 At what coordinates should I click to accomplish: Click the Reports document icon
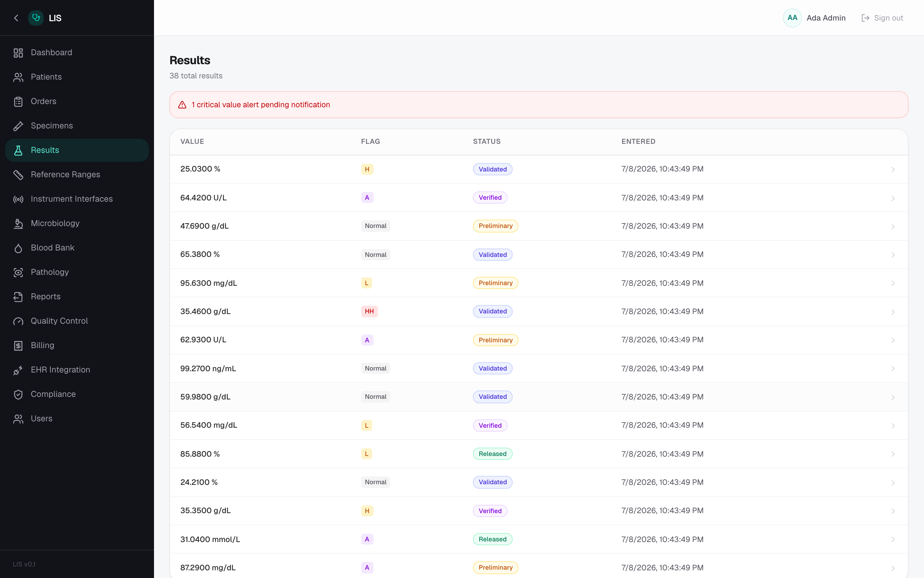[18, 297]
